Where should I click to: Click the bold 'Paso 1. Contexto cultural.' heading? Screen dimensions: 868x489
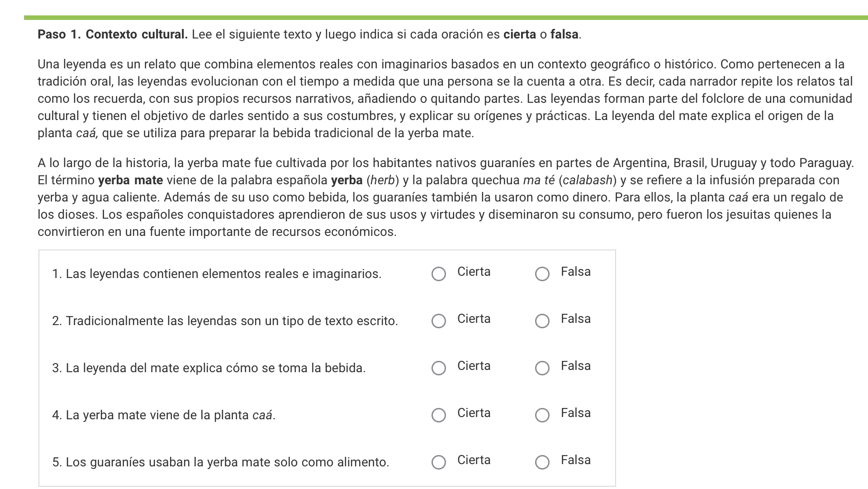(113, 34)
